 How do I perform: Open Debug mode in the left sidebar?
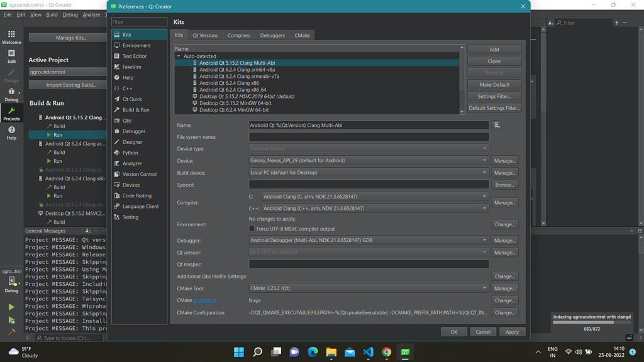click(11, 94)
